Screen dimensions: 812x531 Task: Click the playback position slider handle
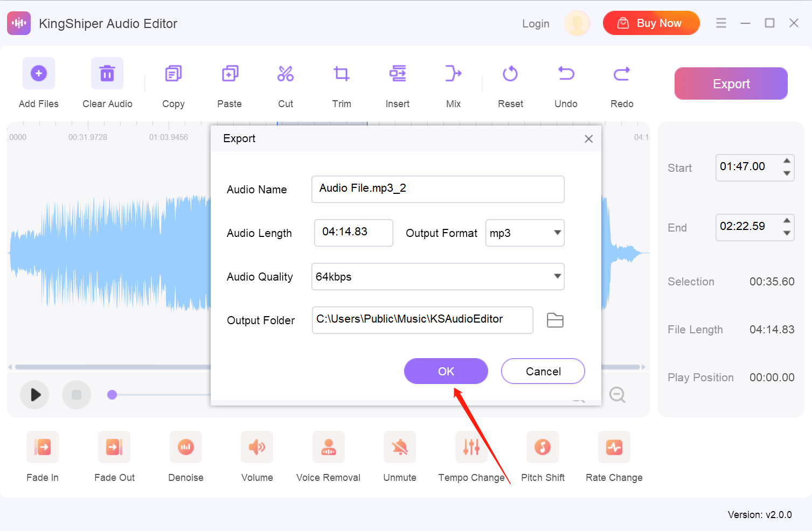(112, 395)
